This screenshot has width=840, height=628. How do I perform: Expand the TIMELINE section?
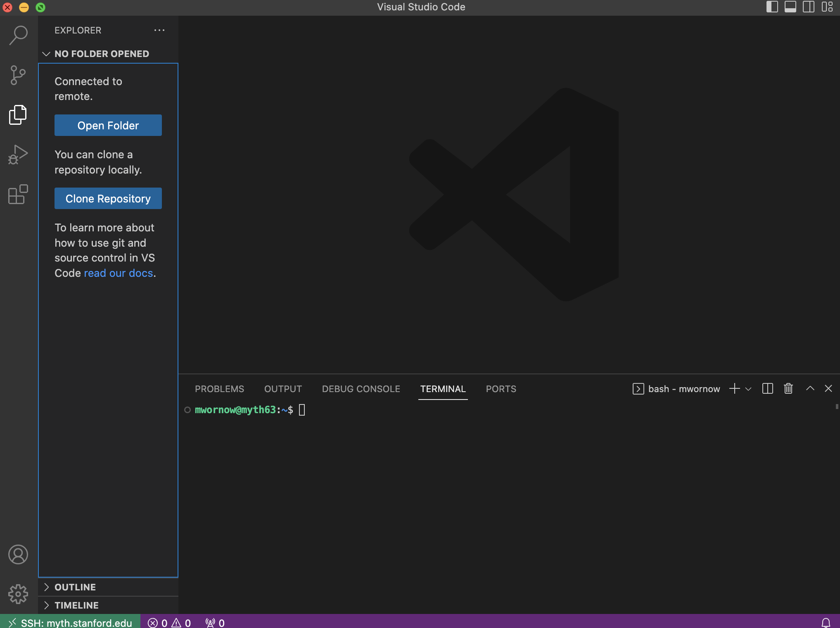point(108,605)
